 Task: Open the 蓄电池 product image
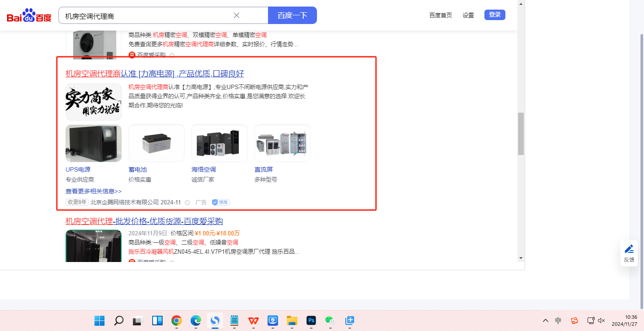coord(157,143)
